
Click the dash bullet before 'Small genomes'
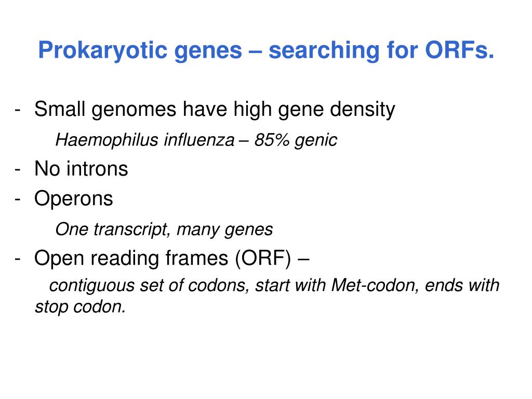coord(18,111)
